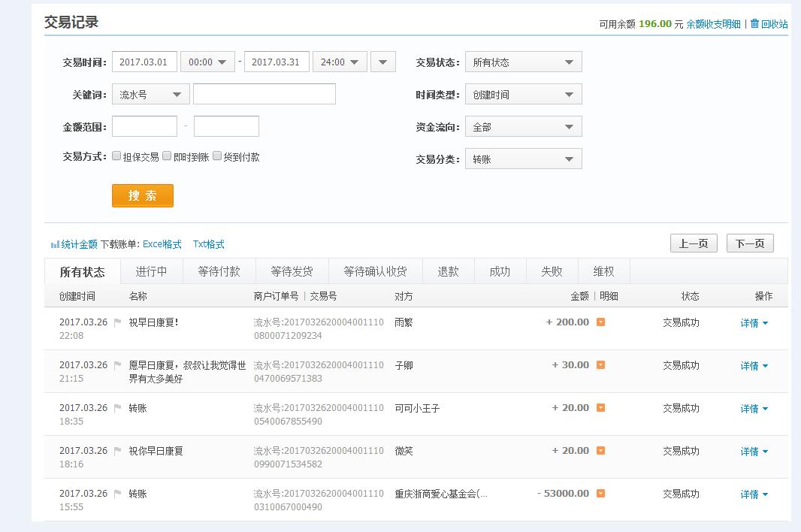801x532 pixels.
Task: Expand 详情 for the 子卿 transaction
Action: (x=754, y=366)
